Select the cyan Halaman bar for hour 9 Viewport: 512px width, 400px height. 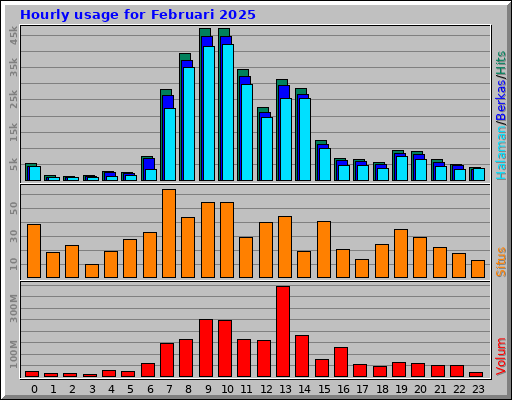209,113
